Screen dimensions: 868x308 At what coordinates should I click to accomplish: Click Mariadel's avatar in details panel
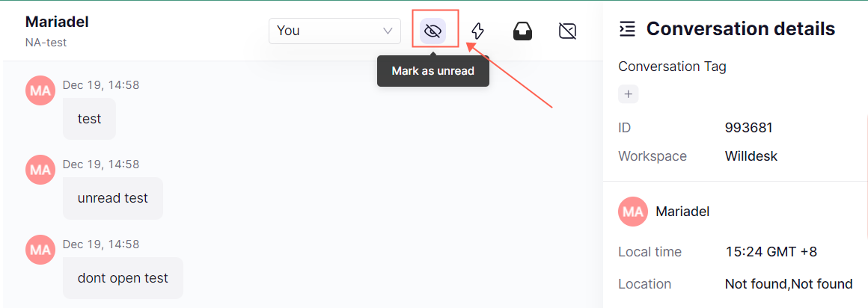633,212
